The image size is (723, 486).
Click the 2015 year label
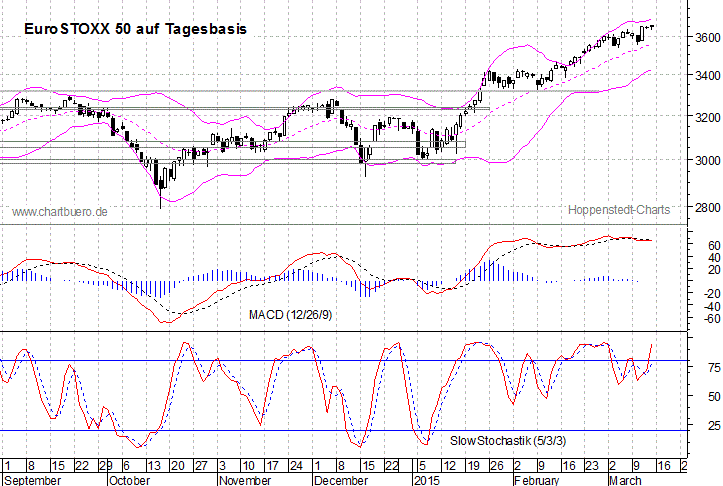click(427, 480)
